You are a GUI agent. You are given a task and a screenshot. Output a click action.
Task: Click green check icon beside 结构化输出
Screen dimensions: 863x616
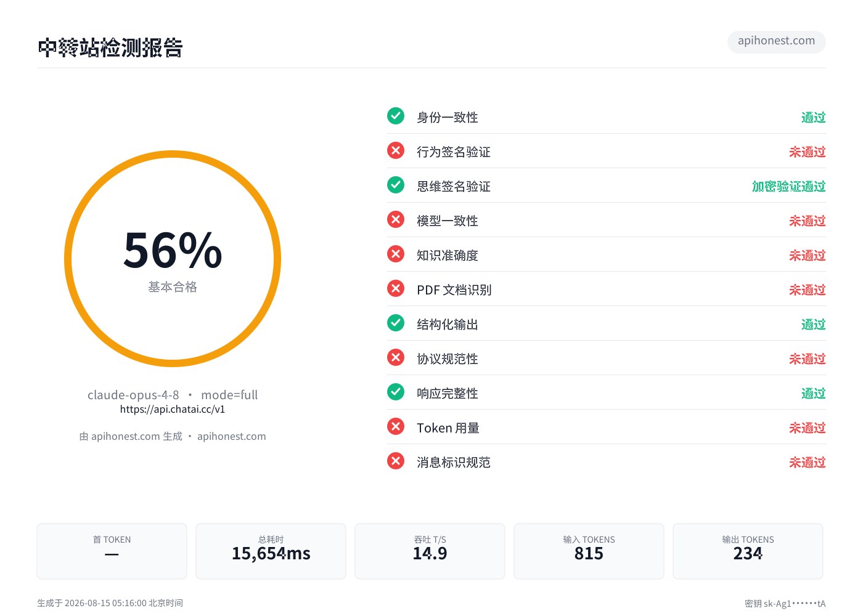396,323
